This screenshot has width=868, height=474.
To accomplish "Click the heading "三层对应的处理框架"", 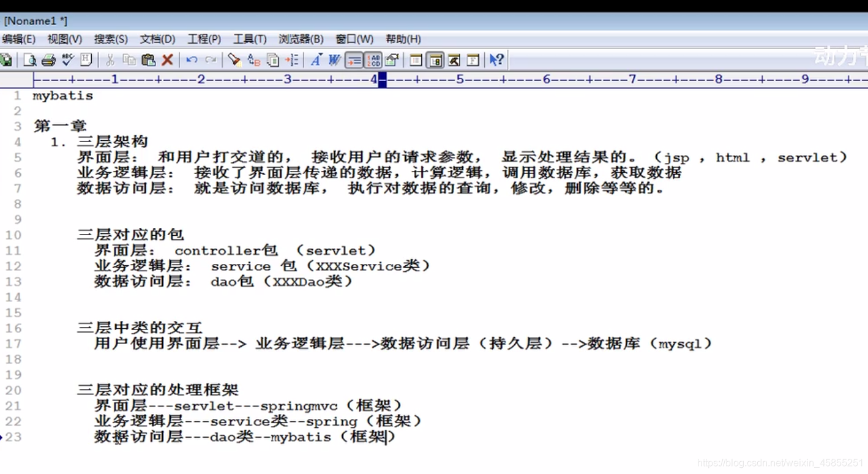I will coord(157,390).
